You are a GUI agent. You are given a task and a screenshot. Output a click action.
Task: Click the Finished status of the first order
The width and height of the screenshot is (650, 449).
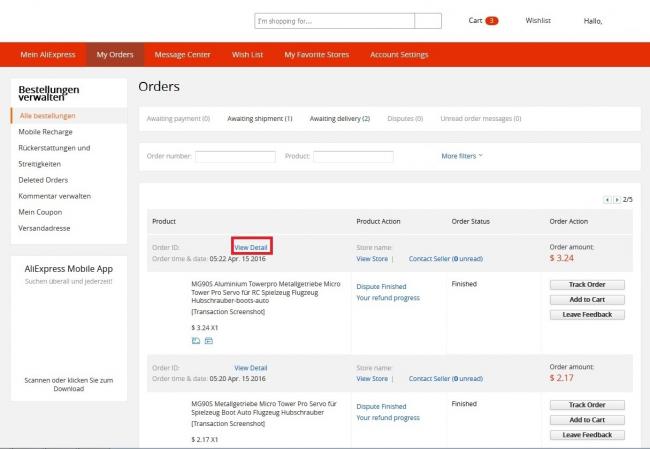tap(464, 284)
